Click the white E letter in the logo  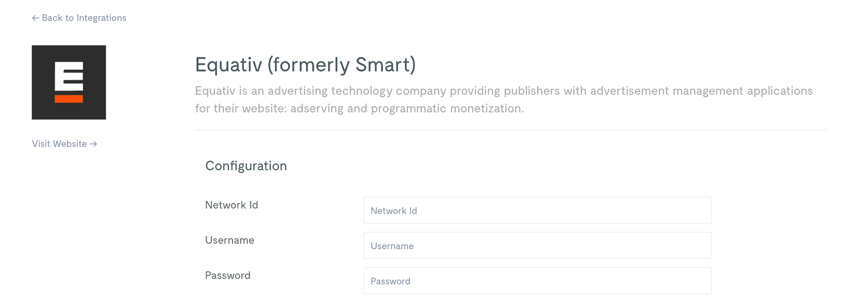pyautogui.click(x=69, y=76)
